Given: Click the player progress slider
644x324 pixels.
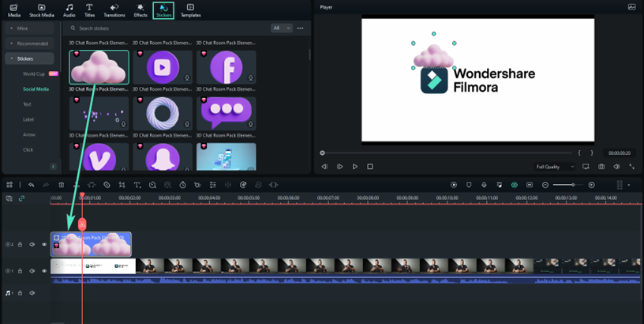Looking at the screenshot, I should pyautogui.click(x=447, y=153).
